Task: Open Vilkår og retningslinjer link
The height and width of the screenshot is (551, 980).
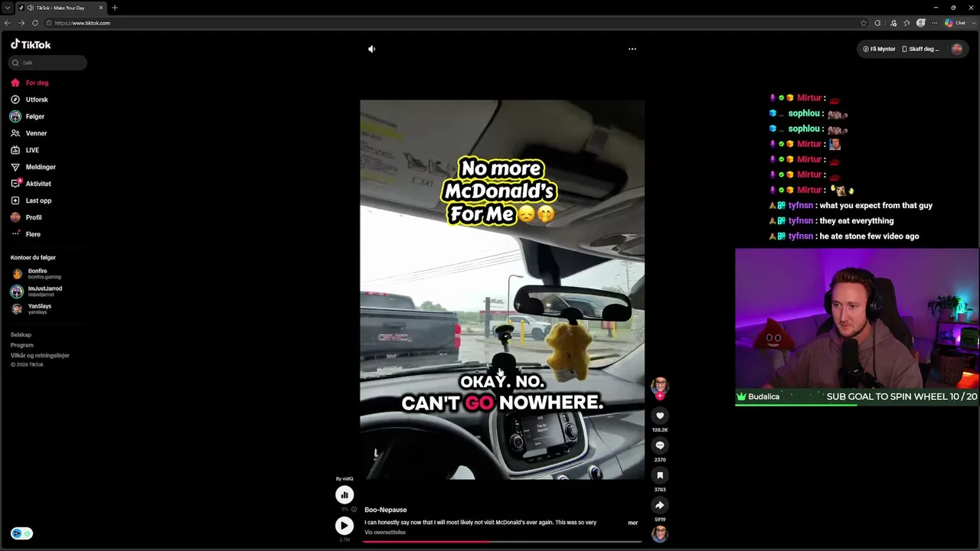Action: (x=40, y=355)
